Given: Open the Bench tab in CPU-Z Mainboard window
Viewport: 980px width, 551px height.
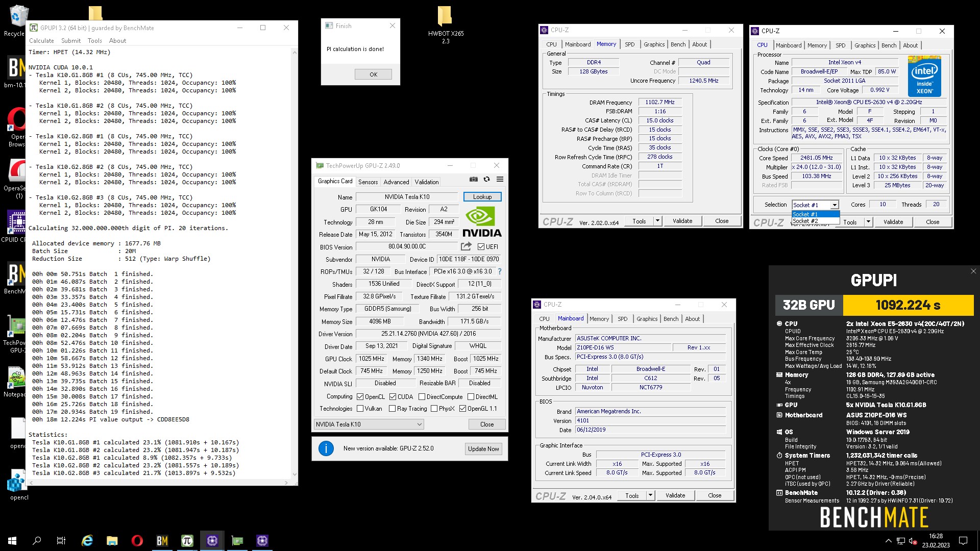Looking at the screenshot, I should [x=671, y=319].
